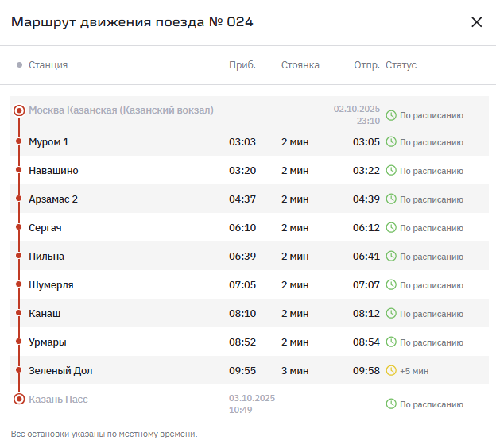Viewport: 496px width, 448px height.
Task: Click the Приб. column header
Action: tap(242, 65)
